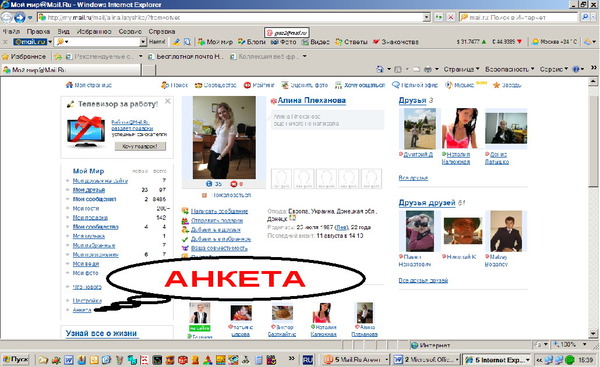The image size is (600, 367).
Task: Close the Телевизор за работу ad
Action: [168, 101]
